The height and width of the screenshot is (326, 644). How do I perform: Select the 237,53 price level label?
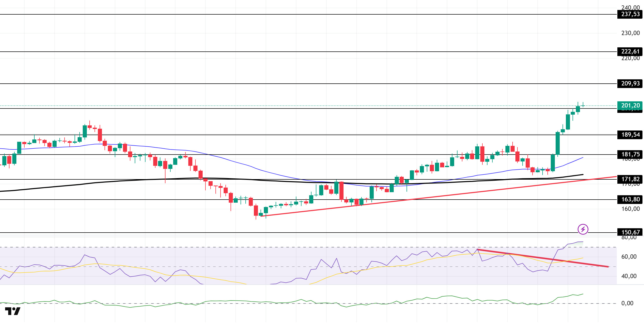630,14
